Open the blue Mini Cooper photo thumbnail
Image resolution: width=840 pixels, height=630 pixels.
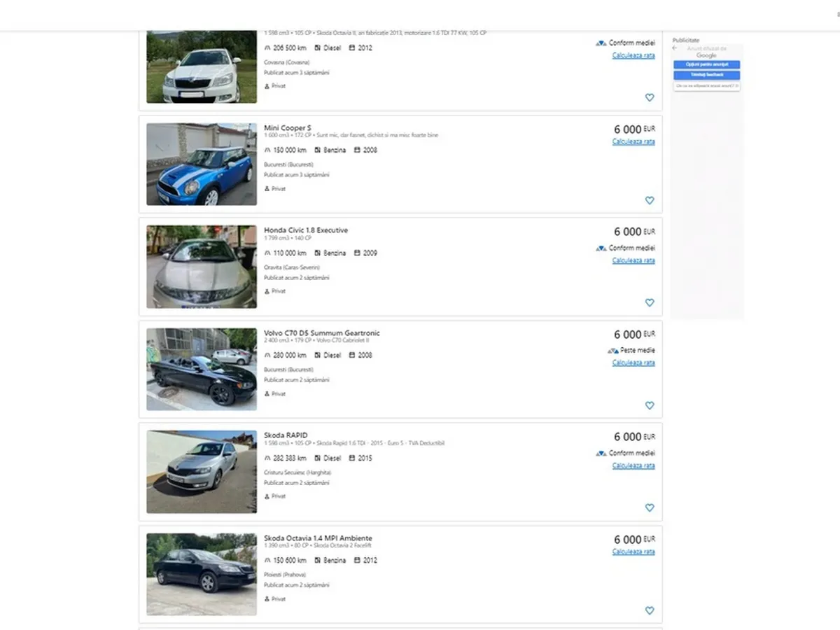(x=202, y=164)
